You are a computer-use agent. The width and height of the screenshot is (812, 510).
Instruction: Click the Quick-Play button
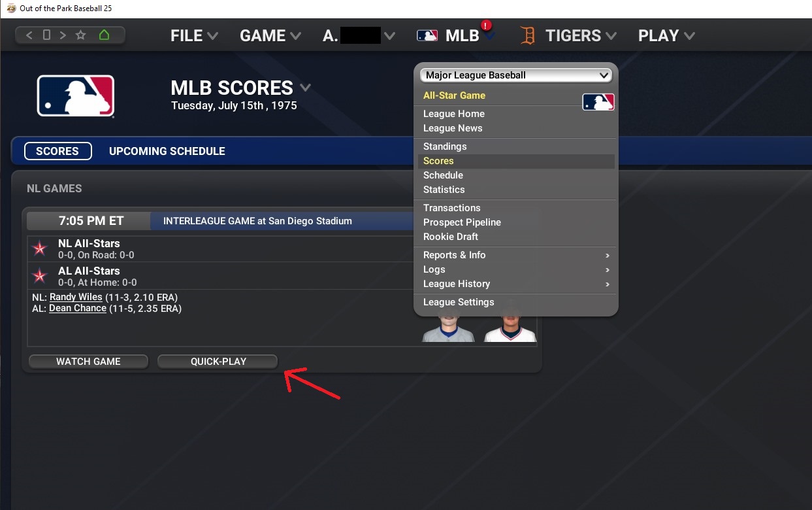(218, 362)
